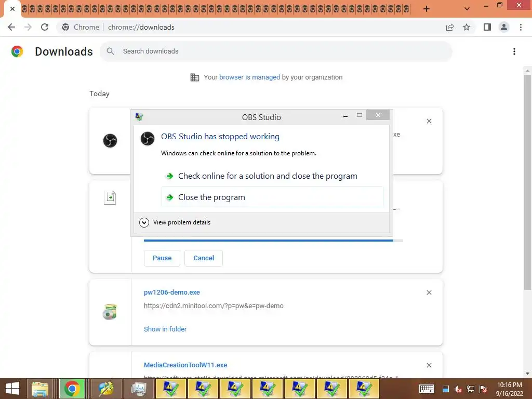The width and height of the screenshot is (532, 399).
Task: Click the blue download progress bar
Action: 273,241
